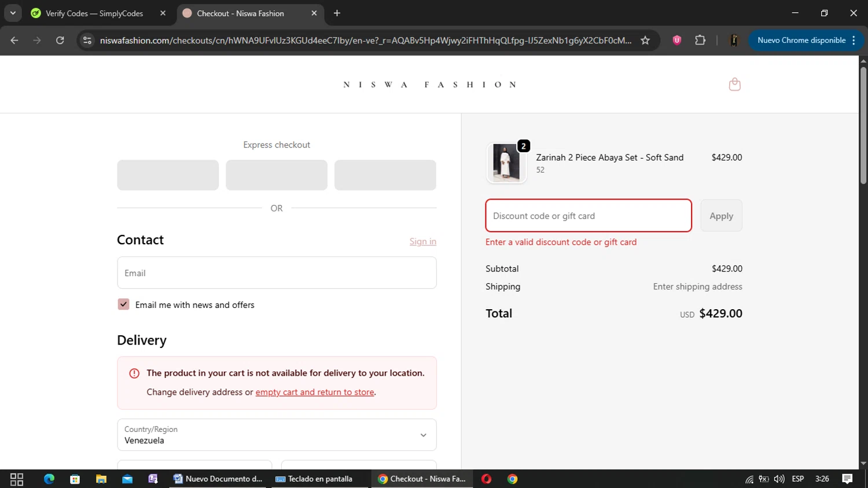Open the network Wi-Fi tray icon
The width and height of the screenshot is (868, 488).
(749, 479)
